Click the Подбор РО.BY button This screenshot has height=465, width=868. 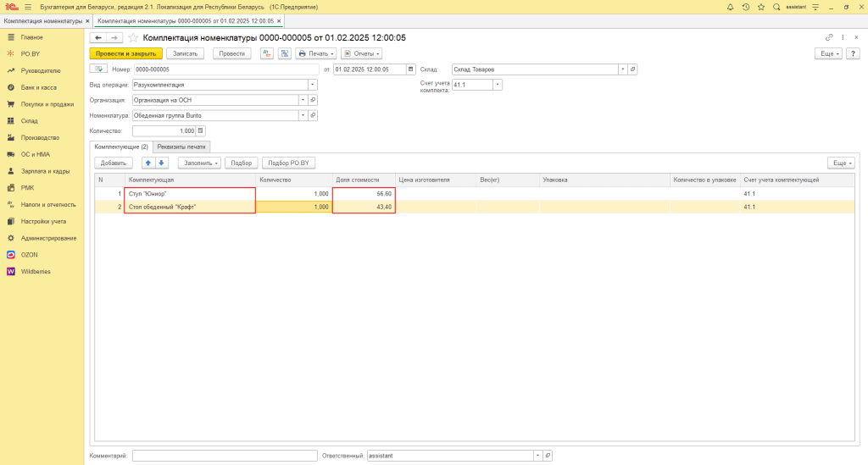288,163
